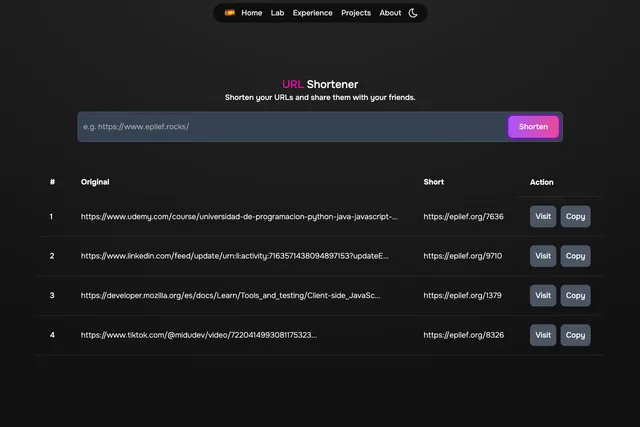Select the tiktok.com original URL text
This screenshot has height=427, width=640.
[199, 335]
